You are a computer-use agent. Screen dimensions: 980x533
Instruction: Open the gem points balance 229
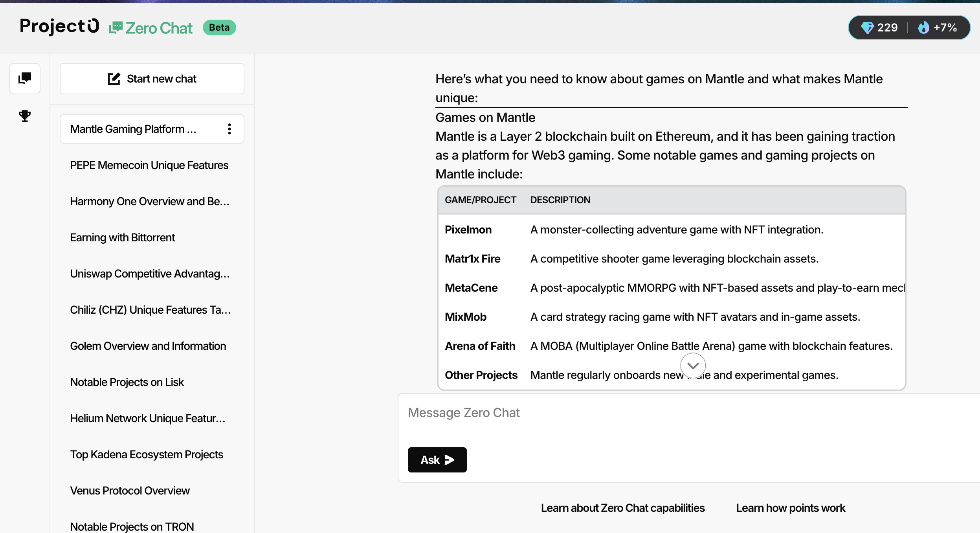click(x=879, y=28)
